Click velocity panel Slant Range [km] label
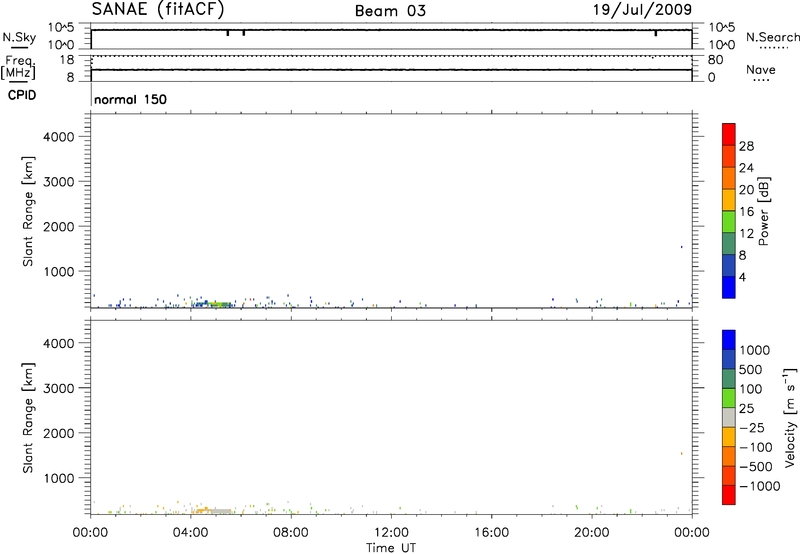Viewport: 800px width, 554px height. point(28,418)
